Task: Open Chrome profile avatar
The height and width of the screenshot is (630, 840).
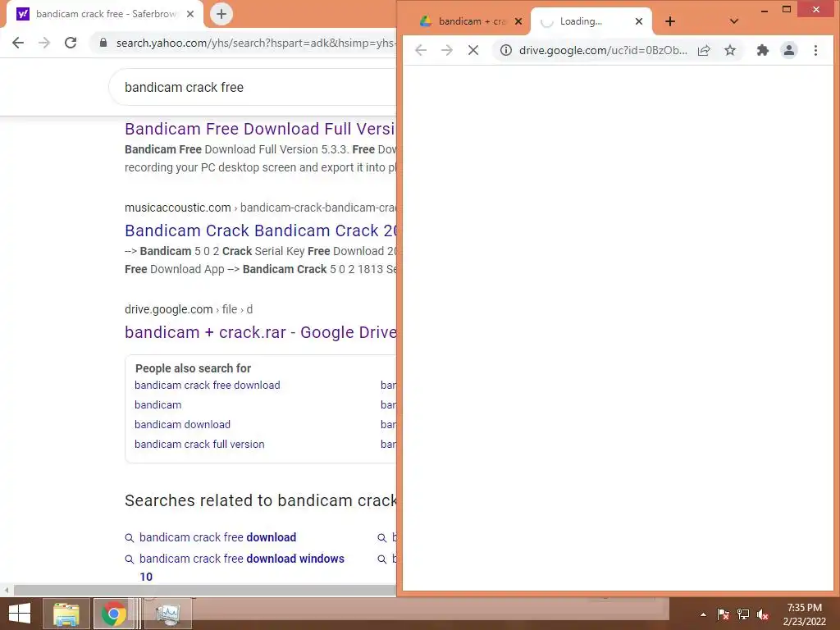Action: point(789,50)
